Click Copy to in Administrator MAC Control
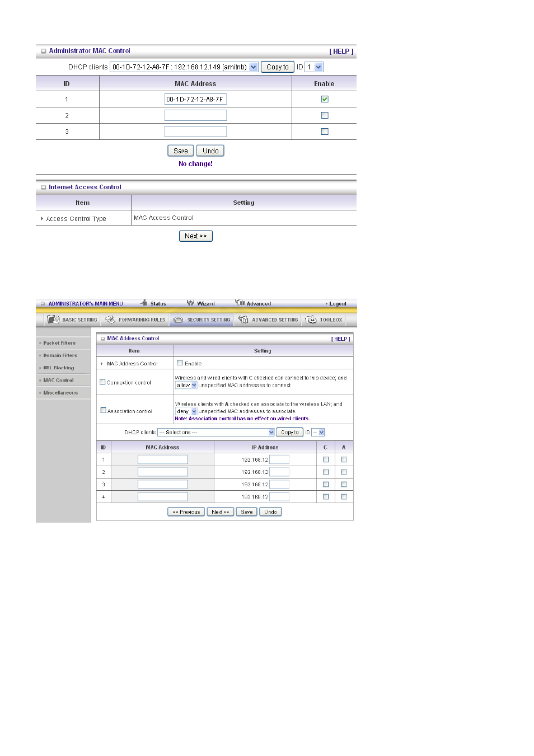The height and width of the screenshot is (756, 534). [x=278, y=67]
